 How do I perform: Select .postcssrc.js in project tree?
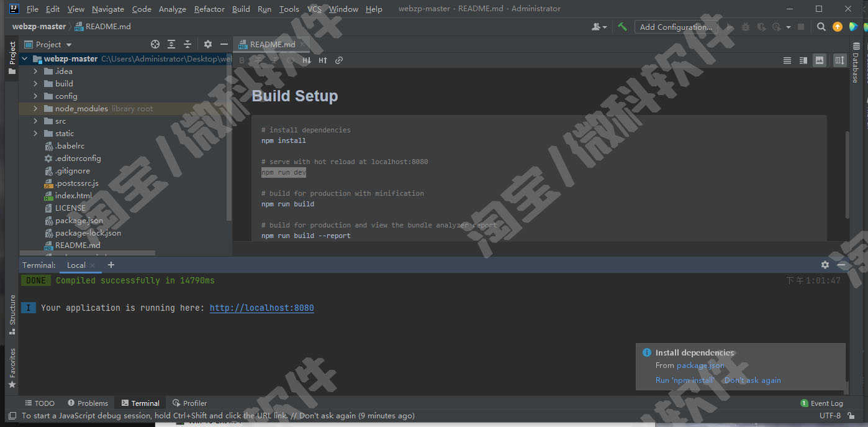[76, 183]
